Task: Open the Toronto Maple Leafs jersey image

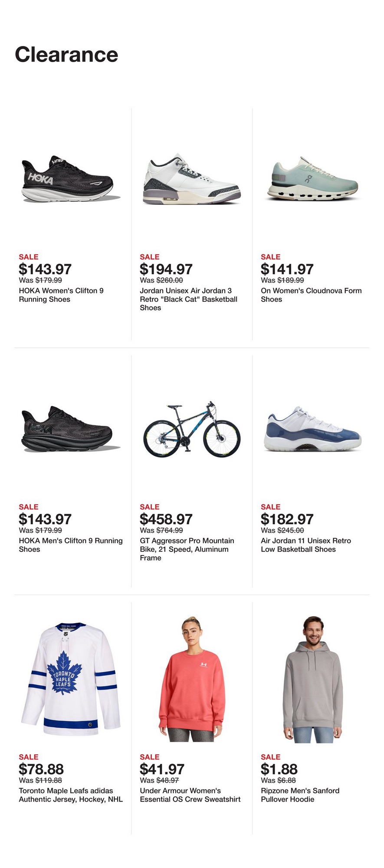Action: tap(71, 679)
